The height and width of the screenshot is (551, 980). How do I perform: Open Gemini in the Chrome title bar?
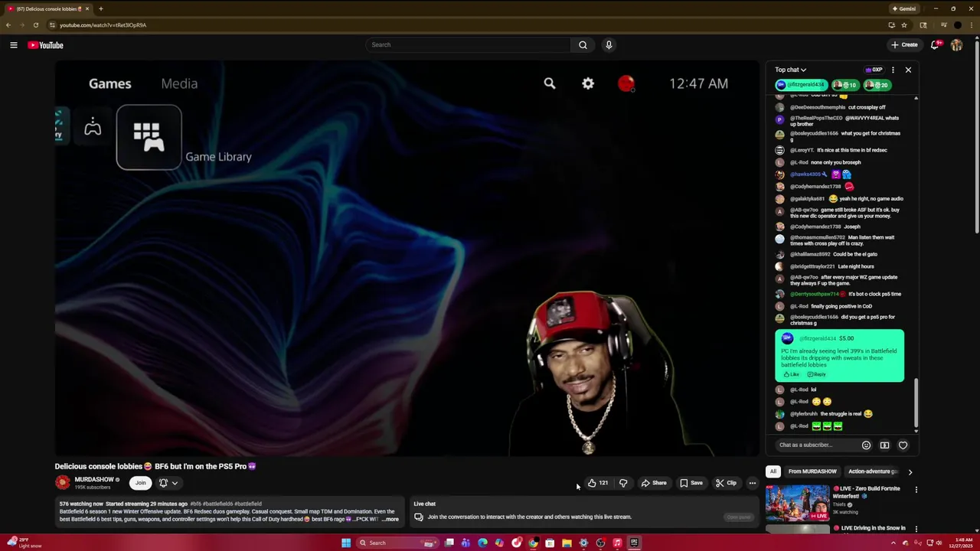904,8
